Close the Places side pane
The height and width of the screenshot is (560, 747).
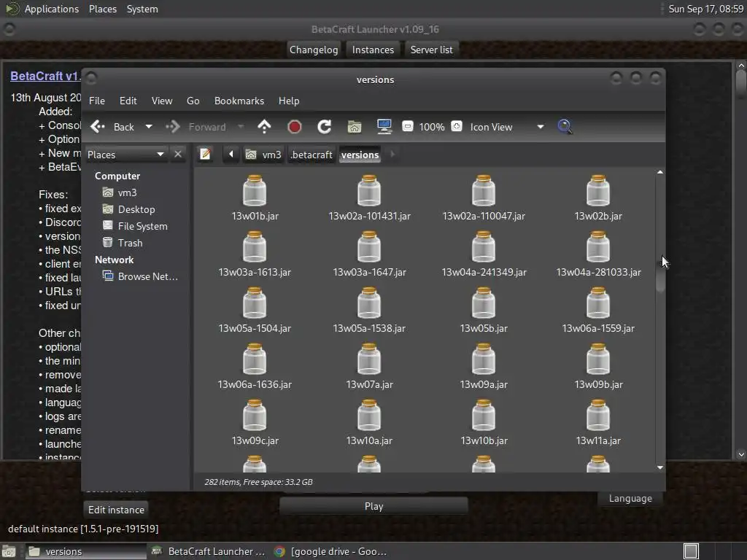point(178,155)
